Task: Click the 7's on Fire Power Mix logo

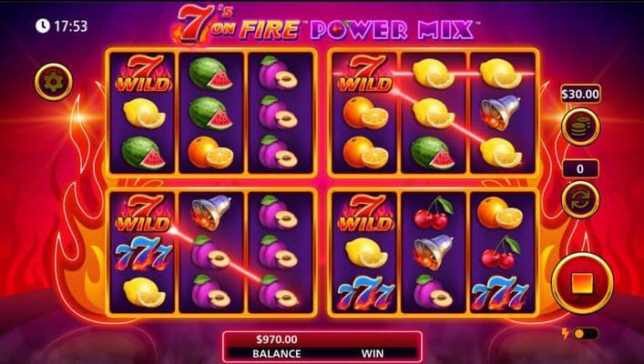Action: tap(323, 25)
